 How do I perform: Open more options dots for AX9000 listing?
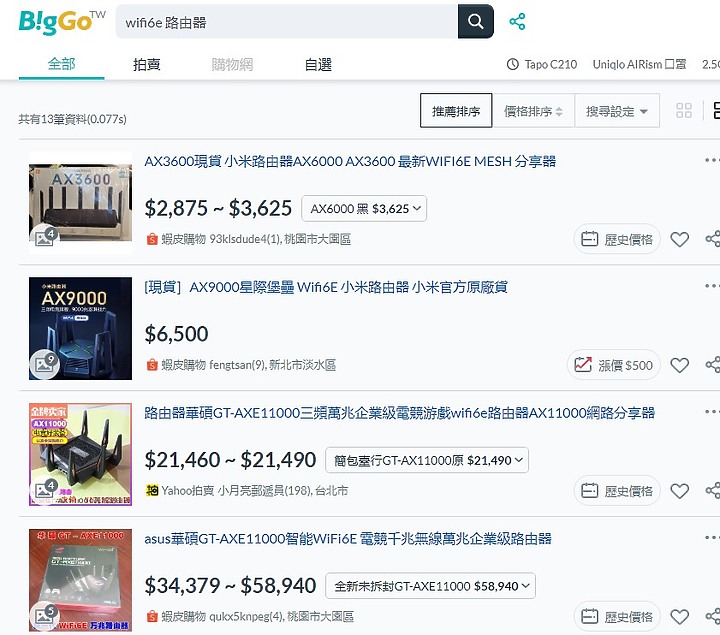(x=712, y=286)
